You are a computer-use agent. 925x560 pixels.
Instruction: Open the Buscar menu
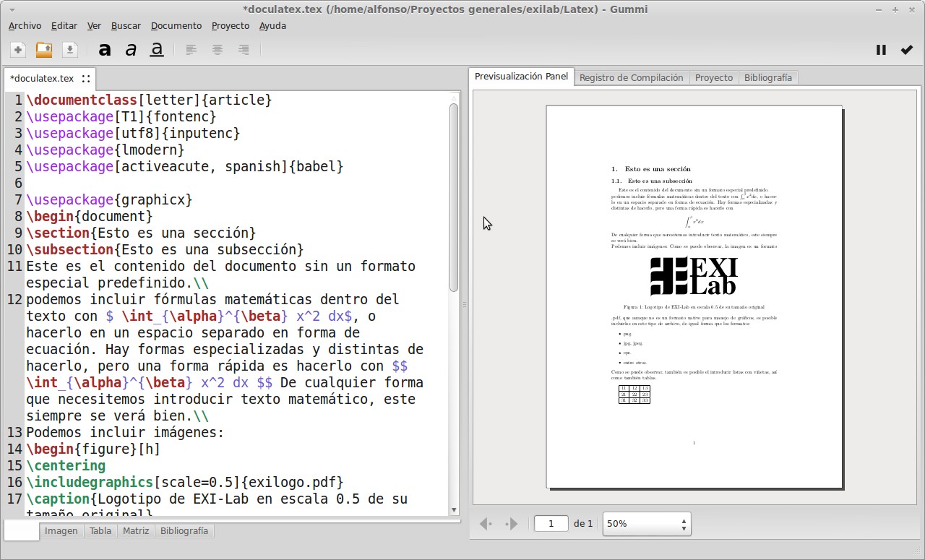click(126, 25)
